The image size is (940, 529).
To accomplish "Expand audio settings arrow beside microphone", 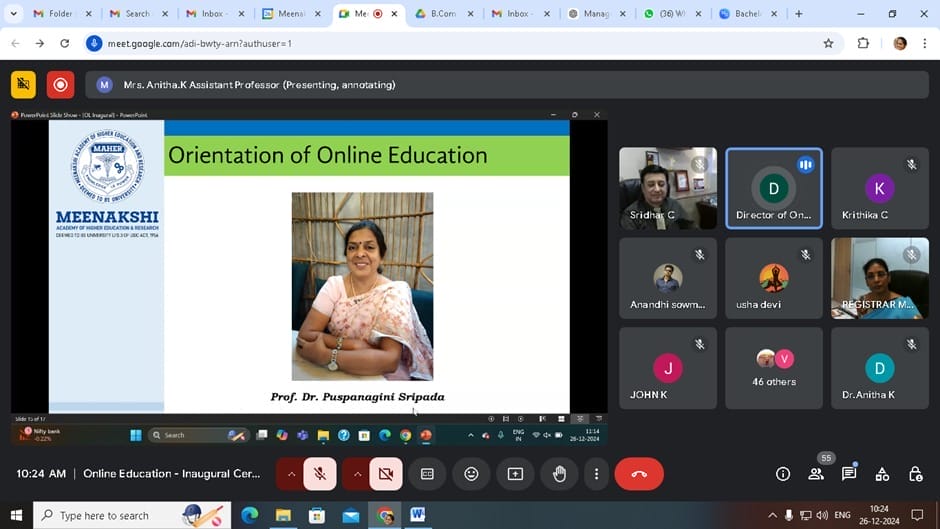I will point(290,474).
